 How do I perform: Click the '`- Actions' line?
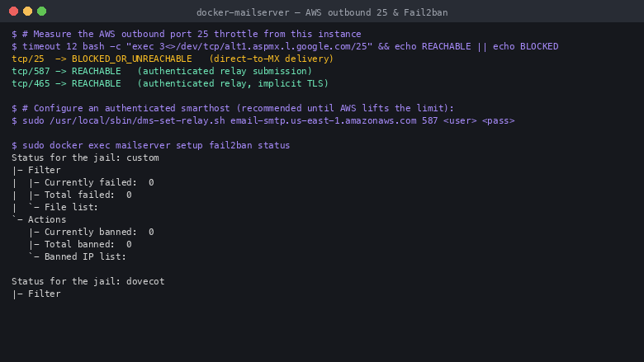coord(39,219)
